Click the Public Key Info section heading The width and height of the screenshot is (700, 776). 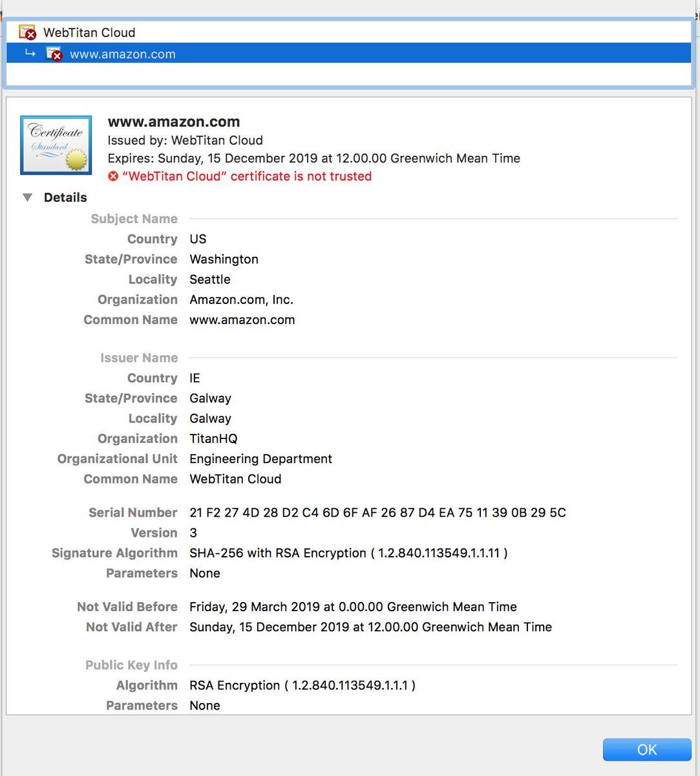point(131,665)
